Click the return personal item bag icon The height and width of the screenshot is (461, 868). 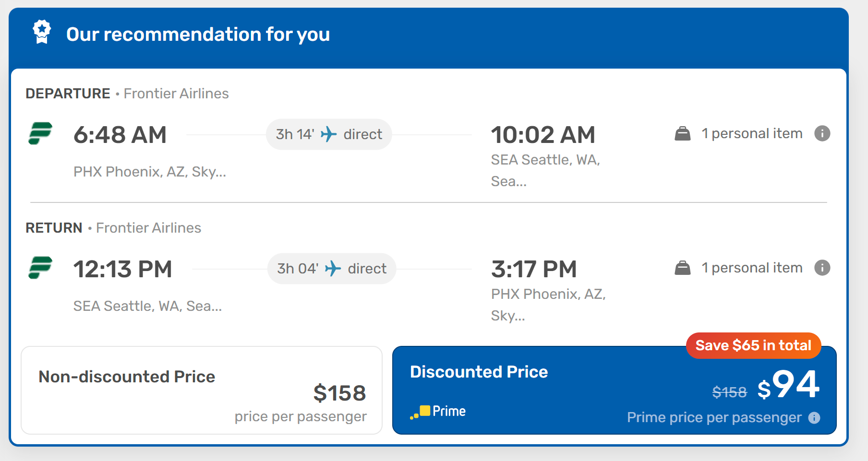[682, 268]
